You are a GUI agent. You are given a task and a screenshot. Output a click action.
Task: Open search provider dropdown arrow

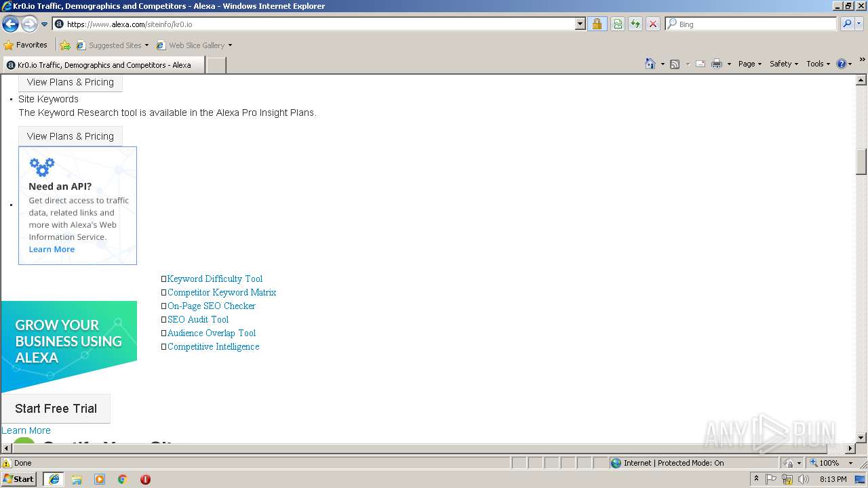[860, 24]
